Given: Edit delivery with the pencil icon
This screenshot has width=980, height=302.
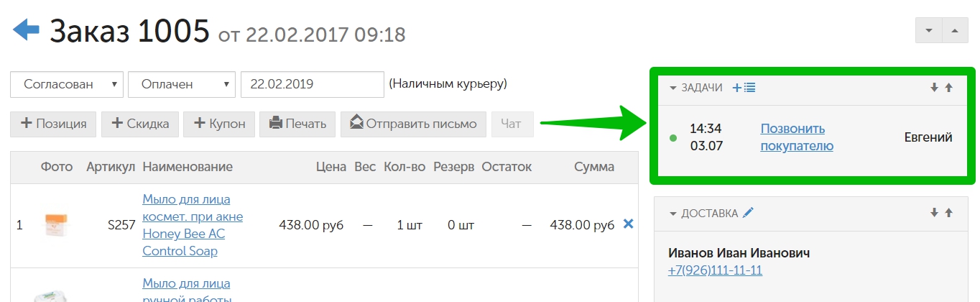Looking at the screenshot, I should point(748,213).
